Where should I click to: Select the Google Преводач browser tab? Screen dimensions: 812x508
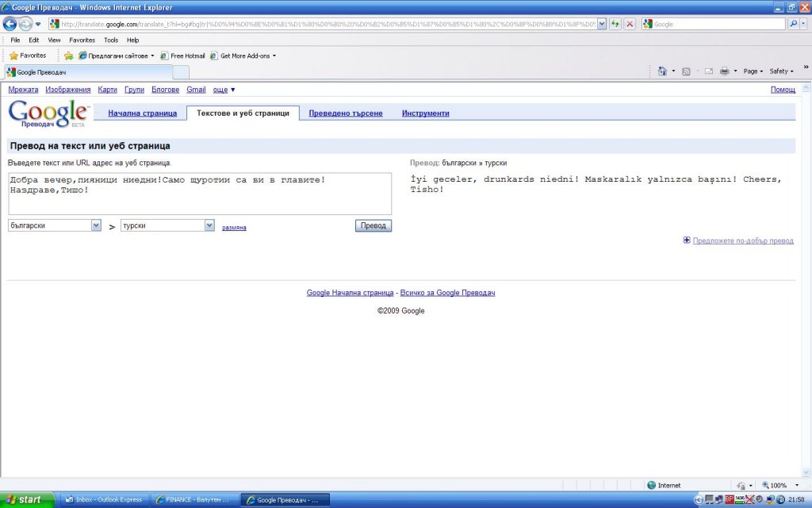tap(88, 72)
